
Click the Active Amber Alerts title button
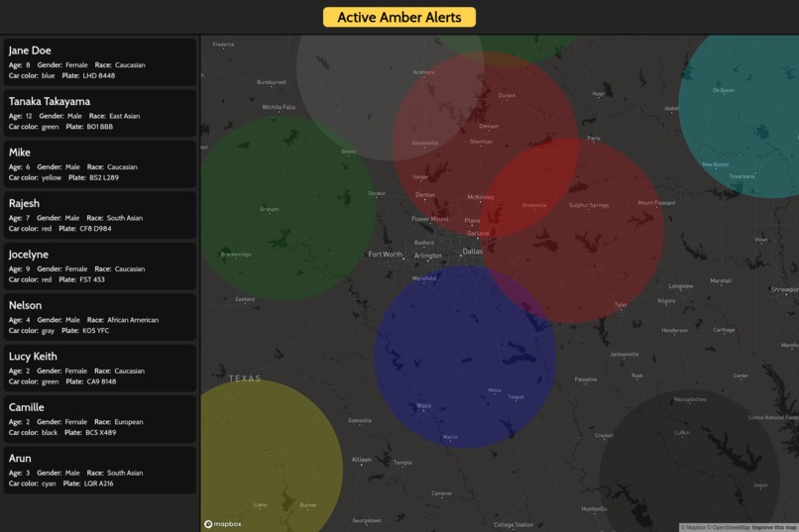[x=399, y=17]
